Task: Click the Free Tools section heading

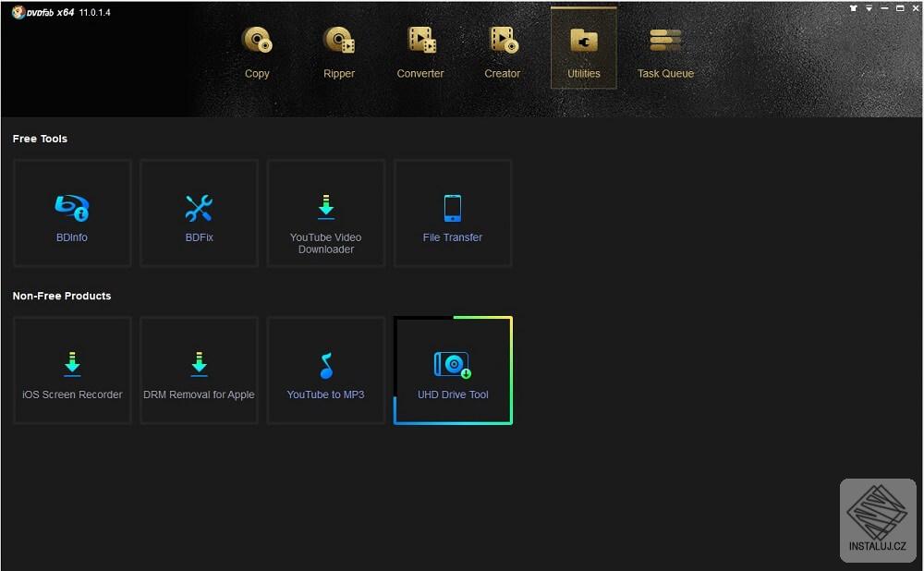Action: coord(40,140)
